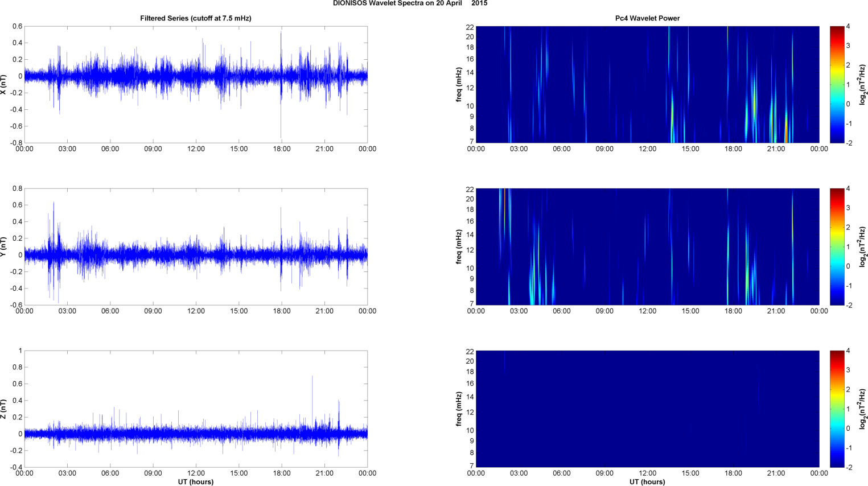Click the '0' value on the middle colorbar

(848, 266)
